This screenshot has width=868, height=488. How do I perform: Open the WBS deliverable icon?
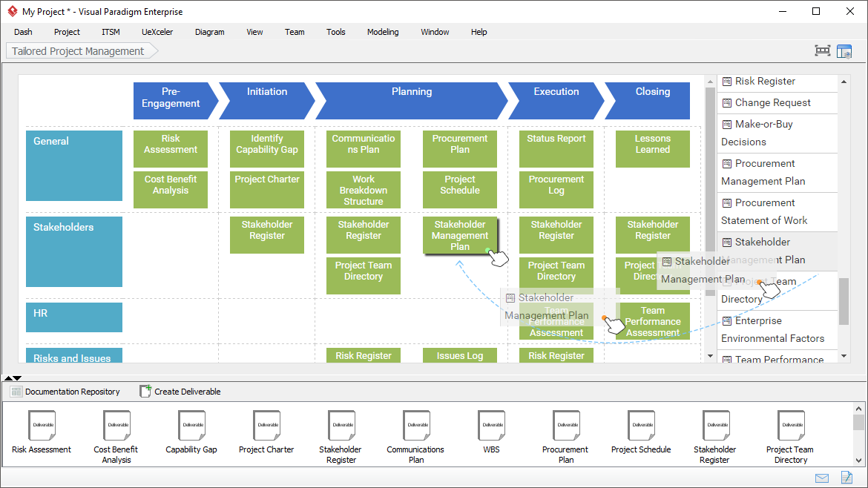492,425
